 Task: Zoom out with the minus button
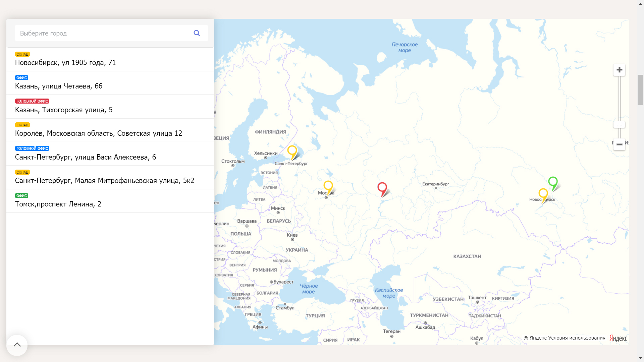point(619,144)
